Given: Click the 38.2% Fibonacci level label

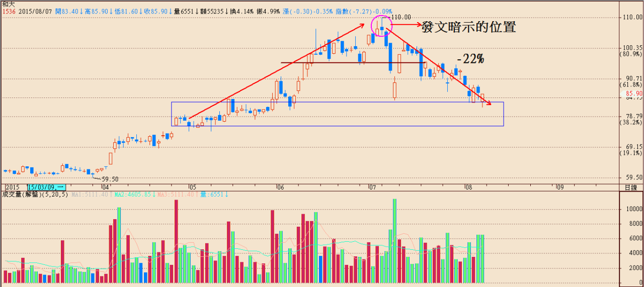Looking at the screenshot, I should point(631,122).
